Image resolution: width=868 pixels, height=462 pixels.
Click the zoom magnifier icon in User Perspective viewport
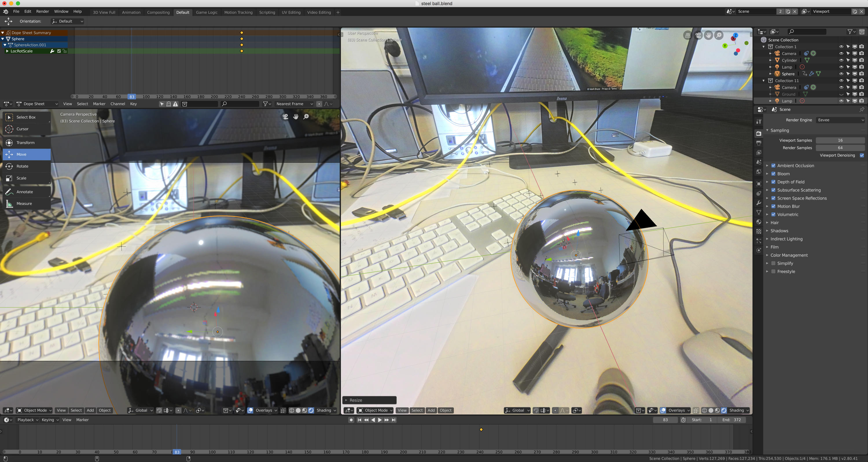719,35
